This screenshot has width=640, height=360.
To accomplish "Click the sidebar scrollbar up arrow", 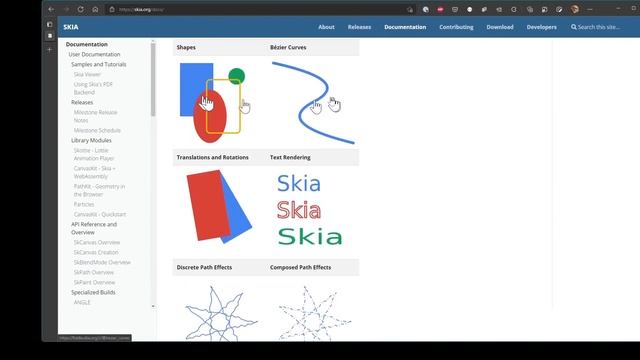I will click(x=153, y=41).
